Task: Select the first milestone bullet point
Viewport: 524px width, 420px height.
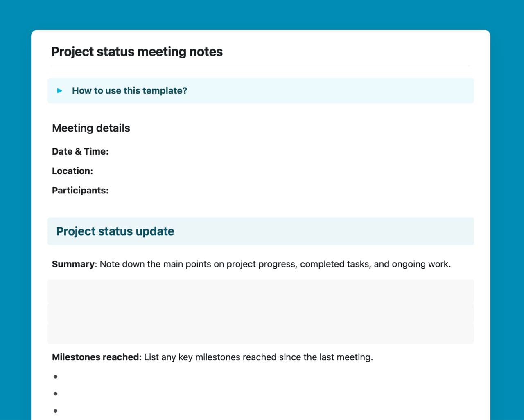Action: 56,377
